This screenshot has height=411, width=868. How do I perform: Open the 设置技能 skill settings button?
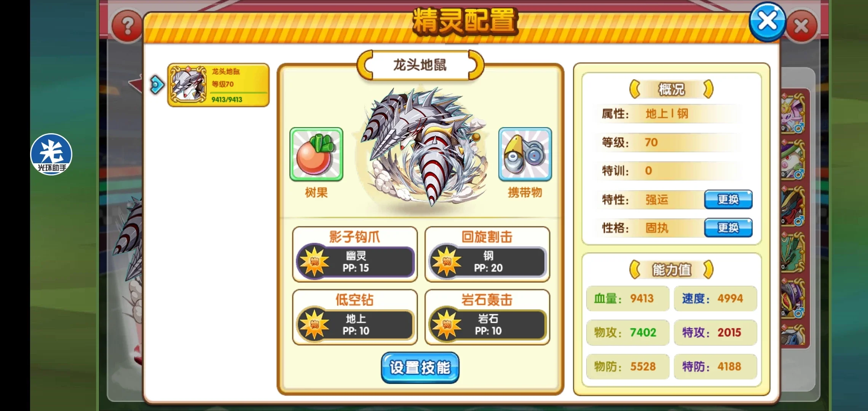pyautogui.click(x=420, y=368)
